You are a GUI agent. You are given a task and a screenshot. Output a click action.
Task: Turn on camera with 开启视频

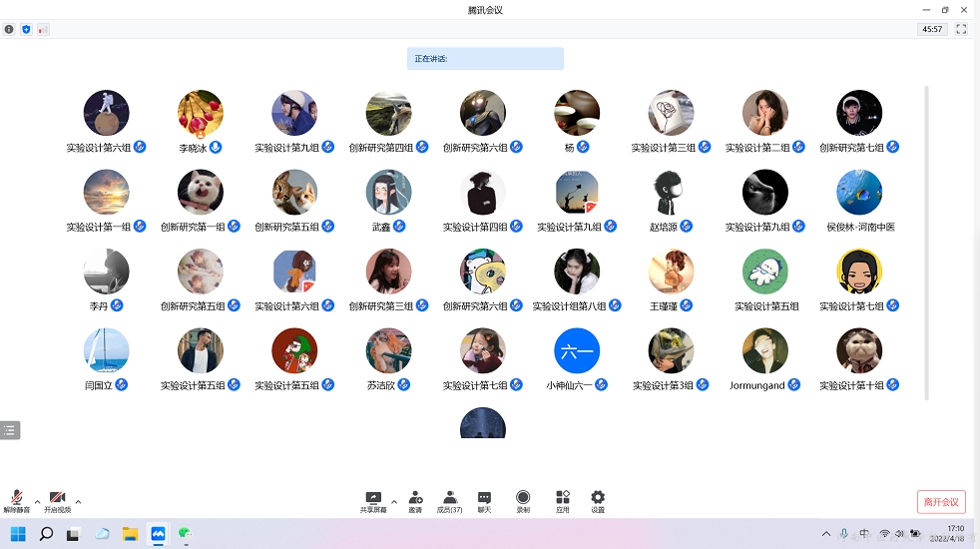point(57,500)
